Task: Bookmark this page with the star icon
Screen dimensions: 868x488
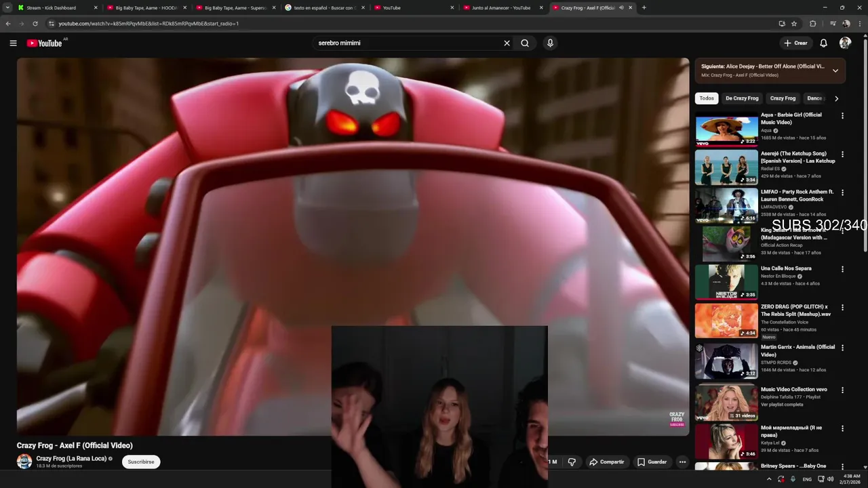Action: tap(794, 24)
